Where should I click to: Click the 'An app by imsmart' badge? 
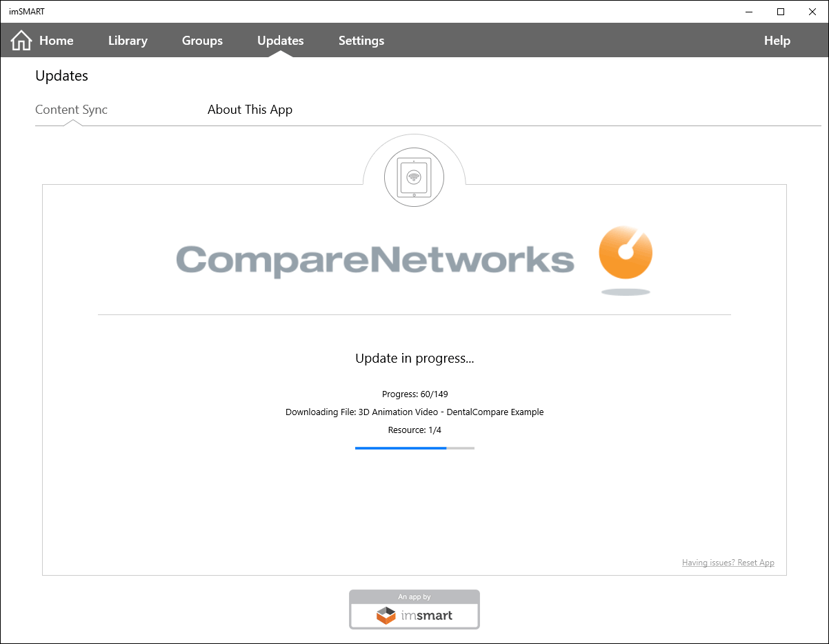coord(415,610)
